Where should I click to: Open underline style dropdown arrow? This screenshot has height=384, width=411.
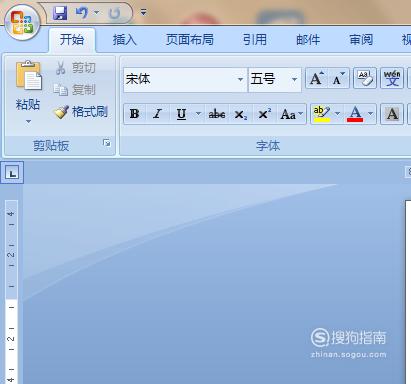[198, 114]
